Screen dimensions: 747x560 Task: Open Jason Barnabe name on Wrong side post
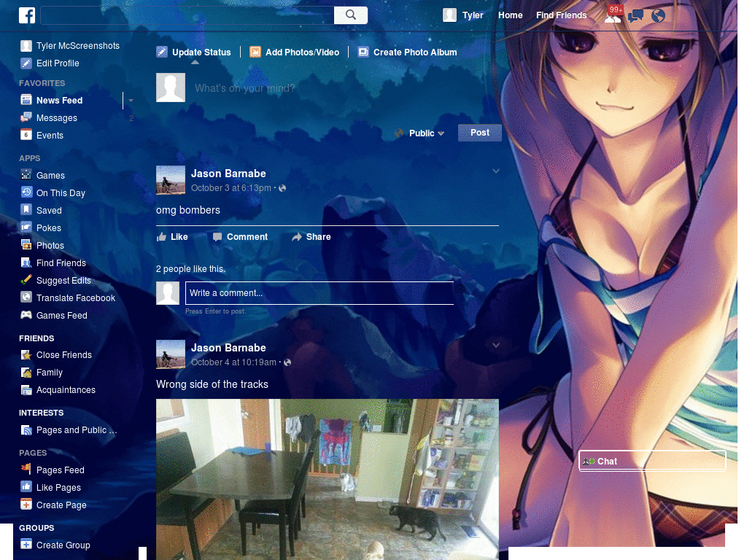[x=228, y=348]
